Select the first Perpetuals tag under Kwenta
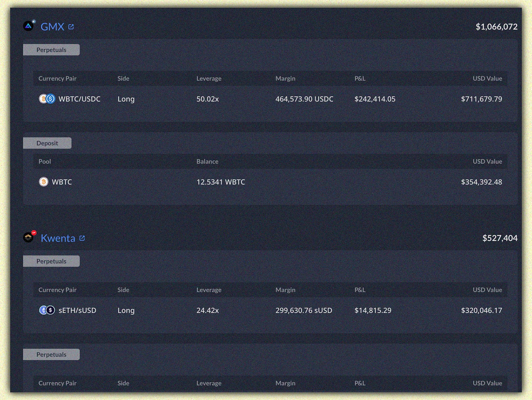532x400 pixels. (51, 261)
